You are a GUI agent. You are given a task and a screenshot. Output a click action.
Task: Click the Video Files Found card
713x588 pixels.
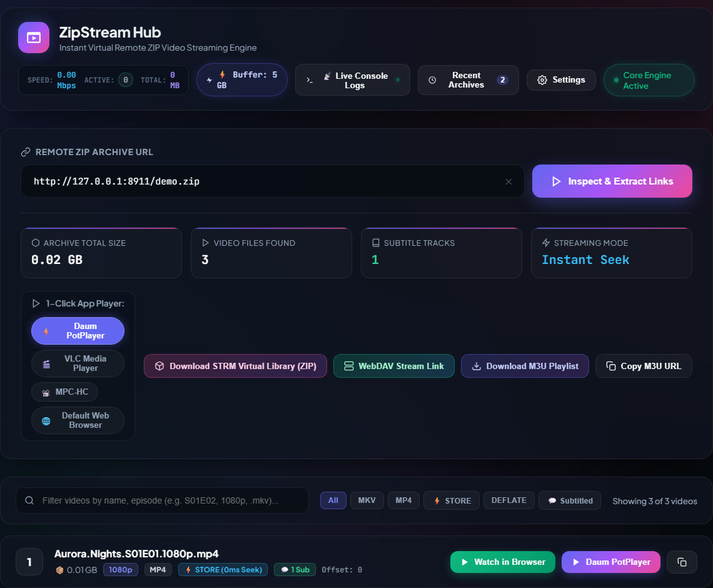[x=271, y=253]
